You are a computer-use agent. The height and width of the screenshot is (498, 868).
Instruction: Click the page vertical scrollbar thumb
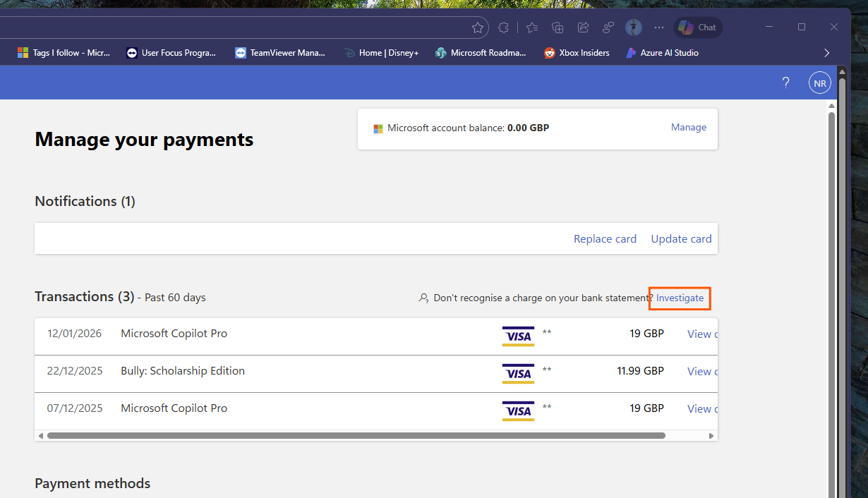tap(831, 303)
